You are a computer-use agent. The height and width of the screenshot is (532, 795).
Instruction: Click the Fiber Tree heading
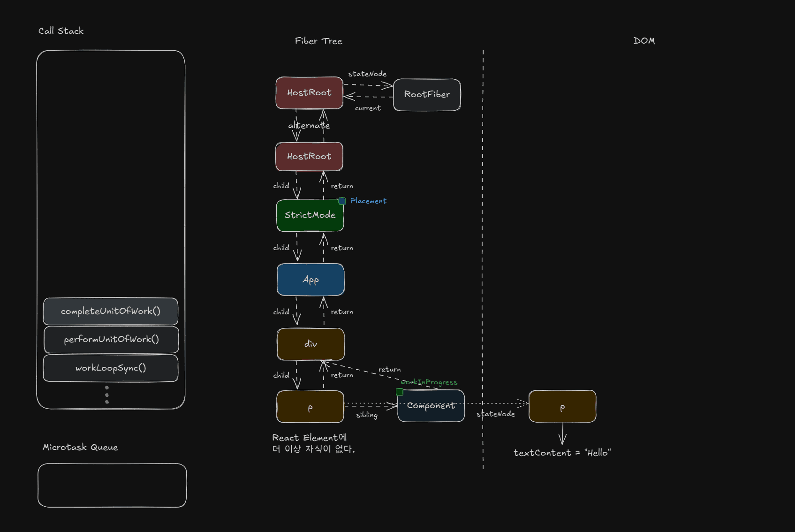click(x=318, y=41)
